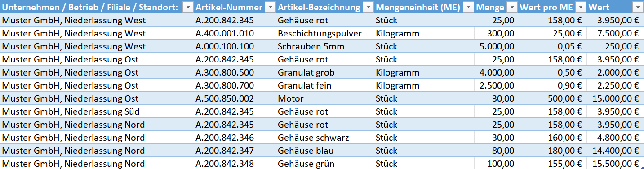Screen dimensions: 644x169
Task: Click the Niederlassung Süd row cell
Action: [97, 111]
